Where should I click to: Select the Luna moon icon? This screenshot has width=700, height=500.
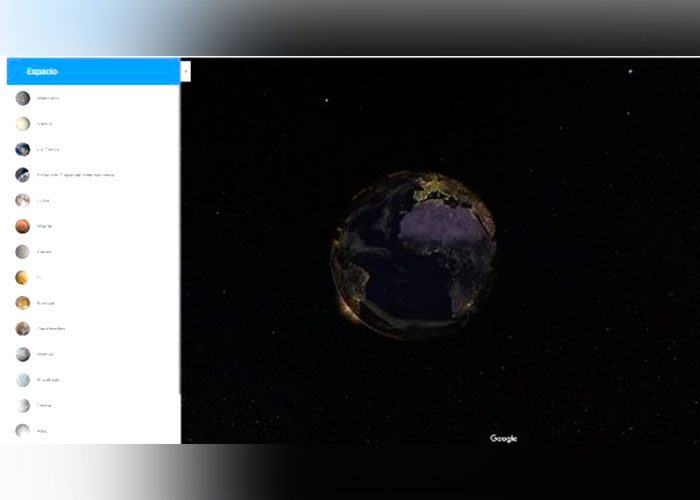coord(22,200)
